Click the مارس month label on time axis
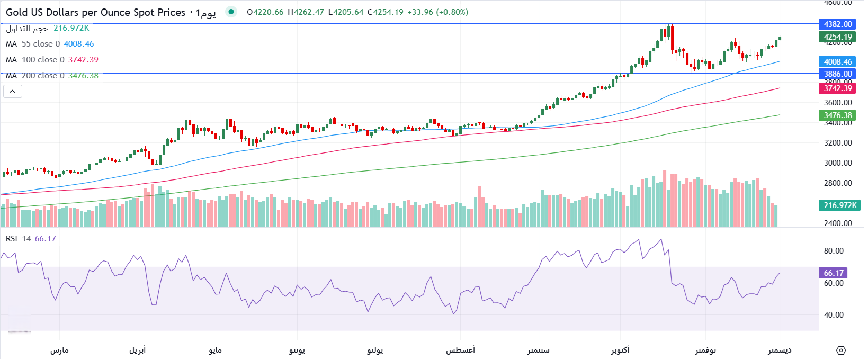 point(59,350)
